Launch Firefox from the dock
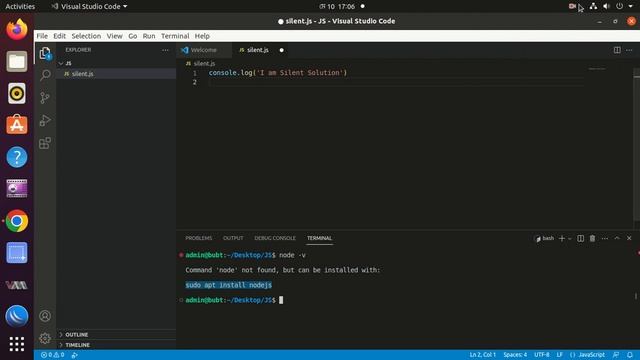The image size is (640, 360). click(17, 29)
